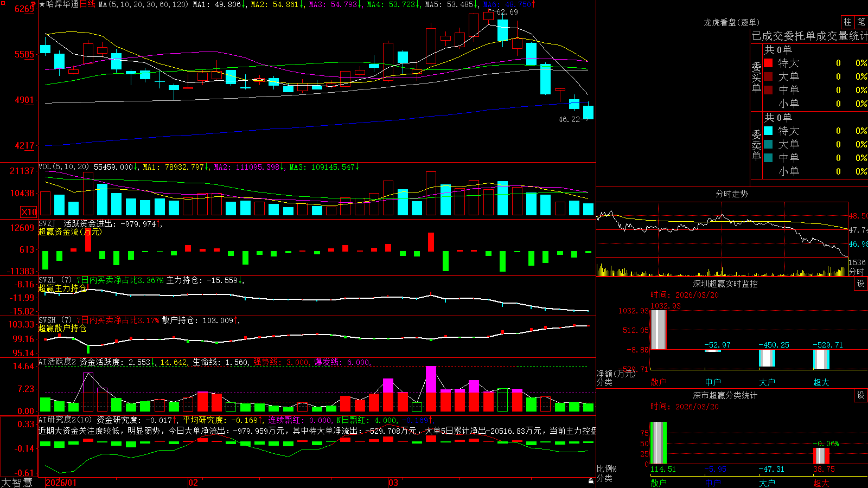868x488 pixels.
Task: Select the 大户 bar showing -450.25
Action: point(767,358)
